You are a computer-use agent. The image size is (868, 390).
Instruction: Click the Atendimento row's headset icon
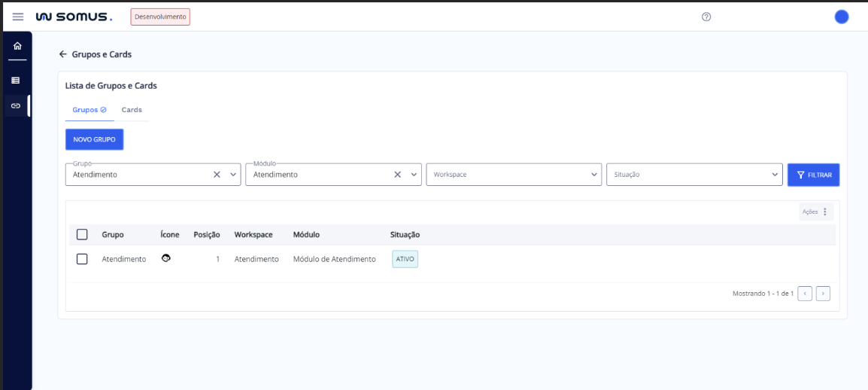tap(165, 258)
